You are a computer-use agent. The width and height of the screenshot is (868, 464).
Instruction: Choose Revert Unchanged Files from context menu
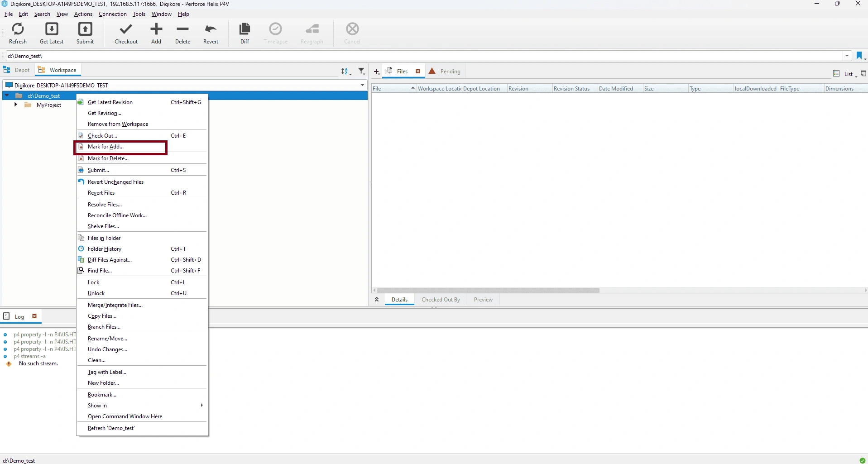pos(142,182)
